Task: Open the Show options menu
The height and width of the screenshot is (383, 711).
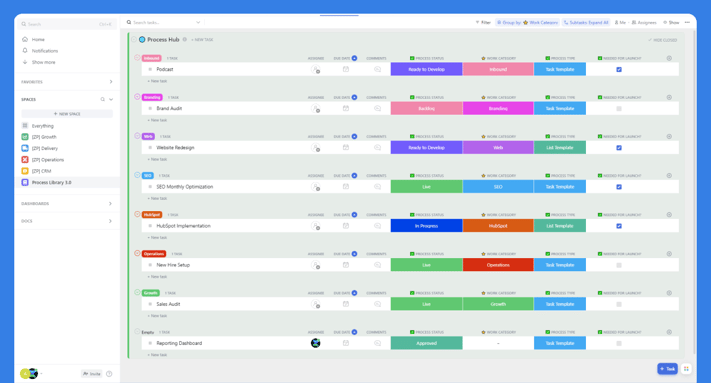Action: point(671,22)
